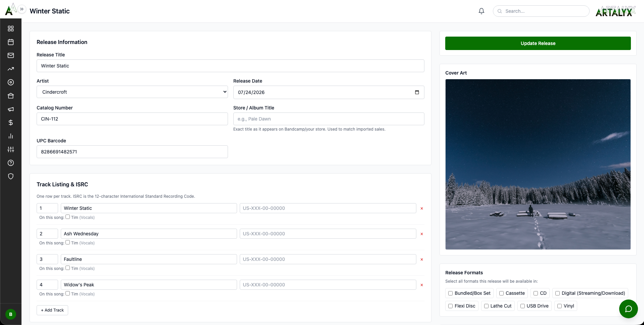Screen dimensions: 644x325
Task: Open the shield icon in sidebar
Action: click(x=11, y=176)
